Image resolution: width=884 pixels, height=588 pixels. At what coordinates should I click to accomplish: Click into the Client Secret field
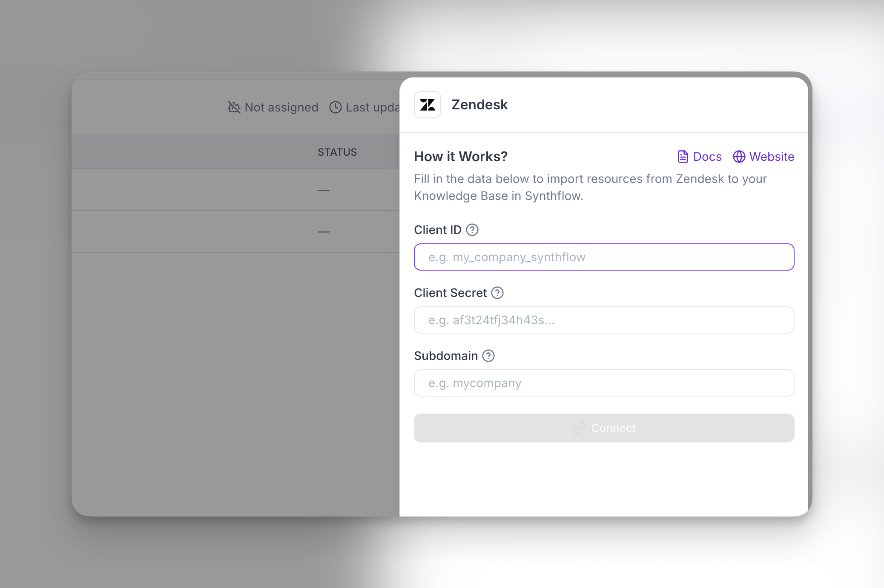pos(604,320)
